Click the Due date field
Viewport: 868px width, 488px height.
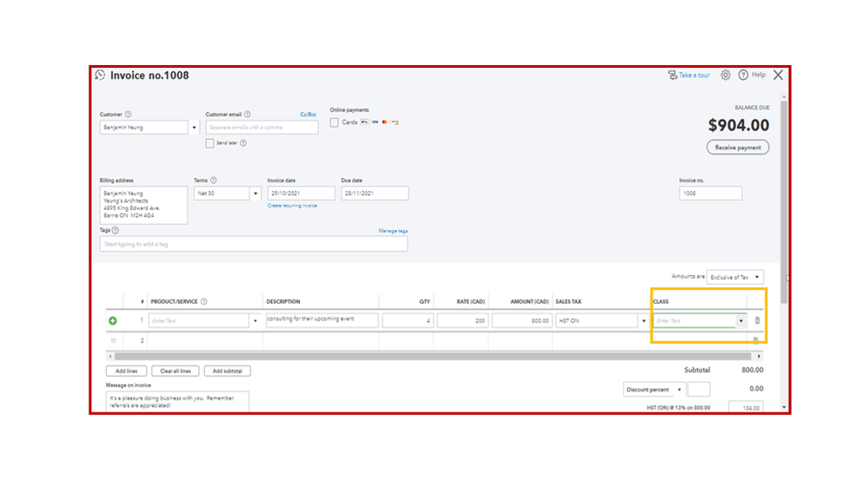(374, 194)
